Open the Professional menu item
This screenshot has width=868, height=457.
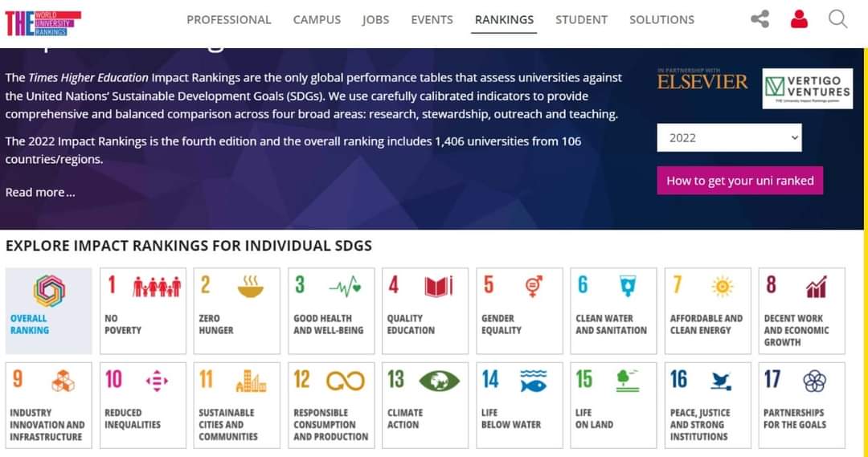coord(229,20)
